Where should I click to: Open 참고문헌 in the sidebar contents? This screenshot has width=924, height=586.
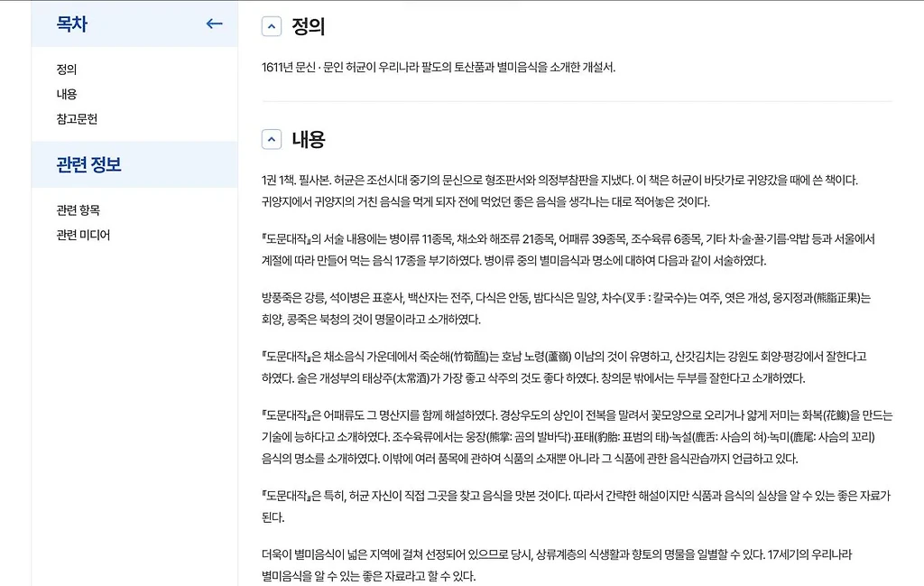pyautogui.click(x=77, y=119)
